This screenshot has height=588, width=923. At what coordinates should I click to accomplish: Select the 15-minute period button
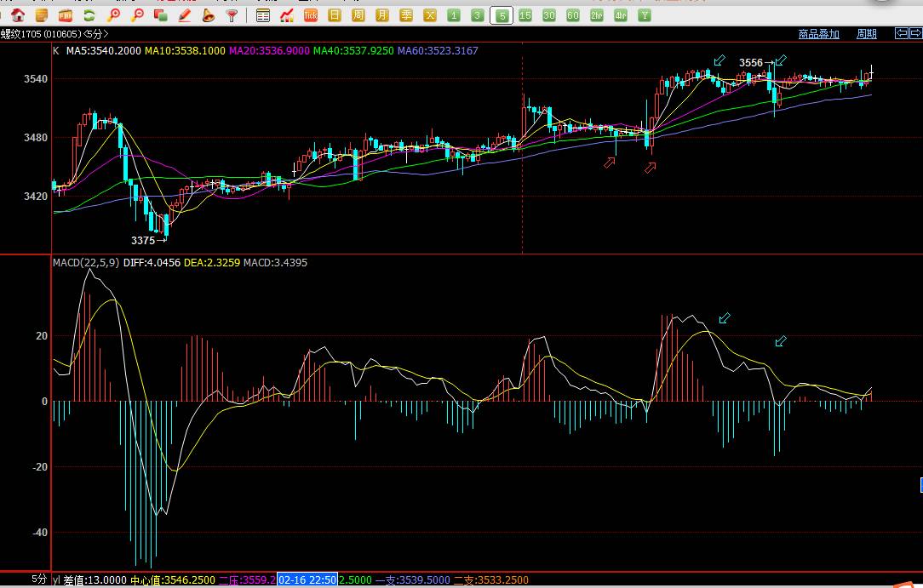pyautogui.click(x=525, y=15)
